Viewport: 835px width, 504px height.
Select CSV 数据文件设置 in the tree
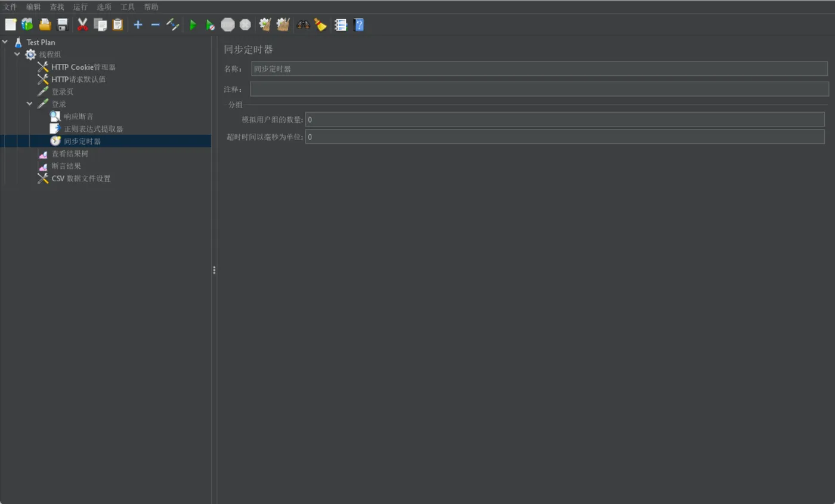pyautogui.click(x=81, y=178)
